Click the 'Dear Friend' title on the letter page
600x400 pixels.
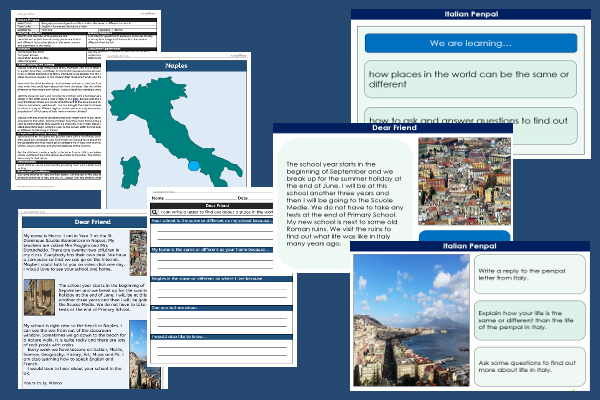coord(93,222)
